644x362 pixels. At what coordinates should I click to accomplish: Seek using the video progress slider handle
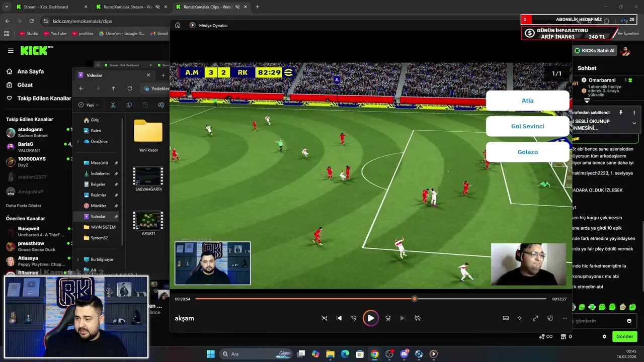point(415,299)
